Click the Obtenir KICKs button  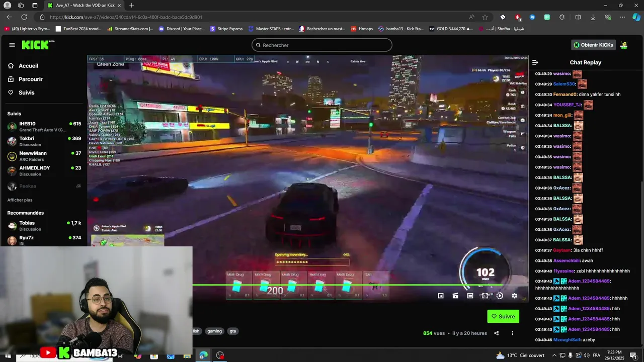click(594, 45)
